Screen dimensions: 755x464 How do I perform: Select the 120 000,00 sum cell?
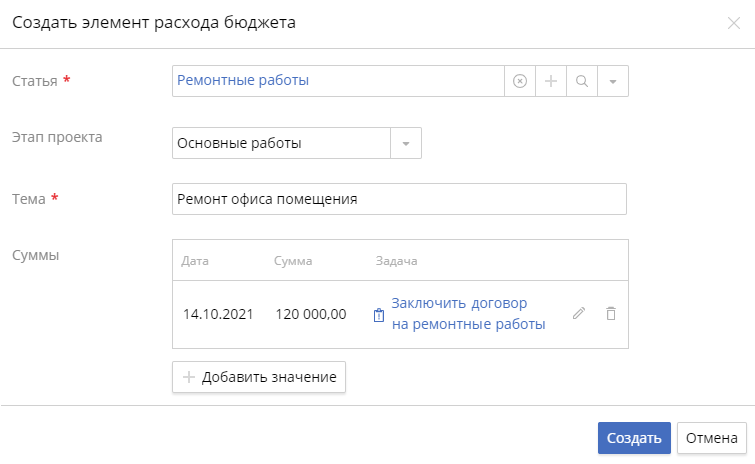311,314
